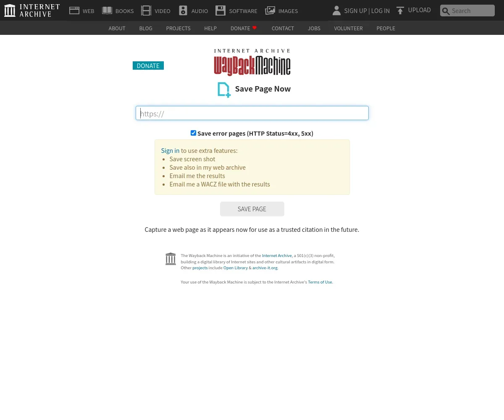504x420 pixels.
Task: Click the Upload arrow icon
Action: pos(400,10)
